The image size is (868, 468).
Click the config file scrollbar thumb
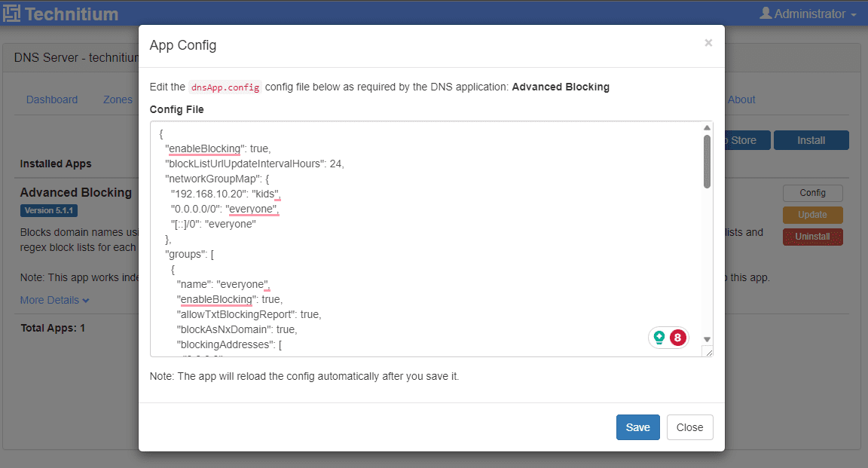pos(707,161)
